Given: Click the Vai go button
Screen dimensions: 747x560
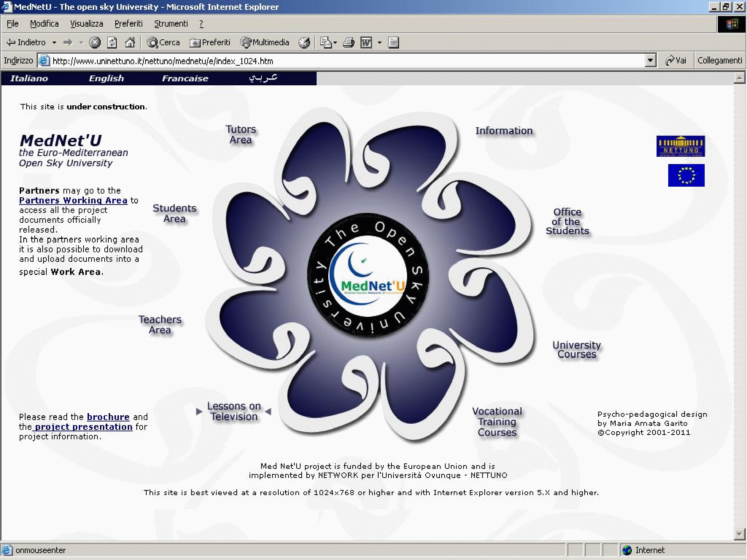Looking at the screenshot, I should pos(676,61).
